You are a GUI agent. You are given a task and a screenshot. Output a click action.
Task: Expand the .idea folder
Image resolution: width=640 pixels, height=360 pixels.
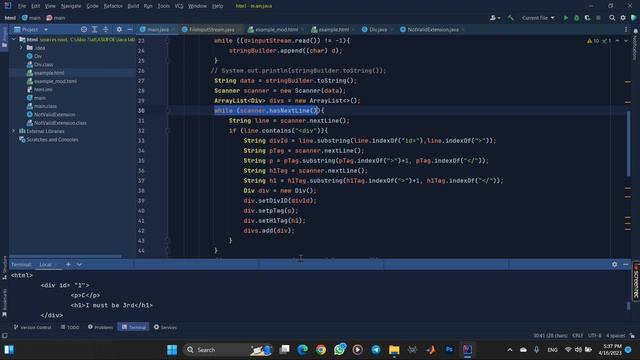click(21, 48)
